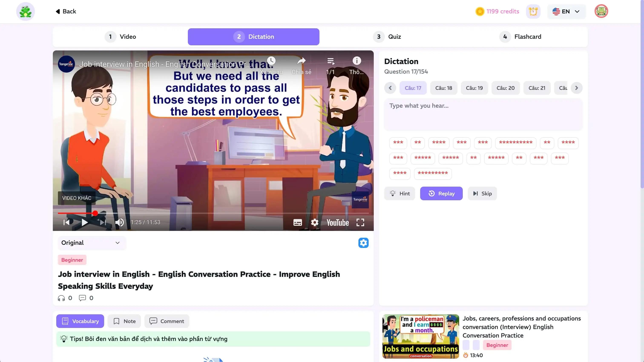Switch to the Video step tab
The height and width of the screenshot is (362, 644).
click(121, 37)
